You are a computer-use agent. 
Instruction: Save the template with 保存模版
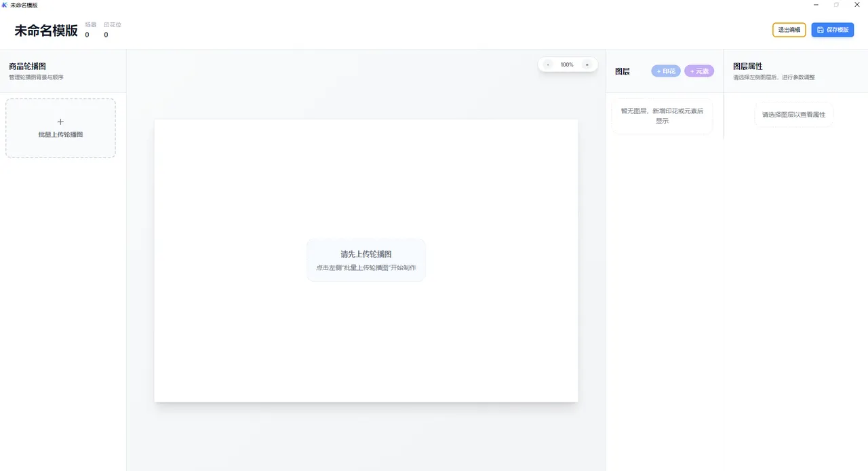[x=833, y=30]
